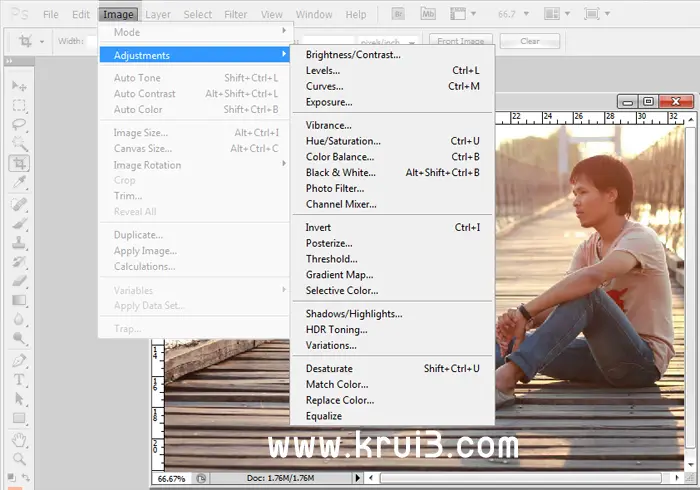Launch Bridge with the Br icon
This screenshot has width=700, height=490.
click(399, 15)
